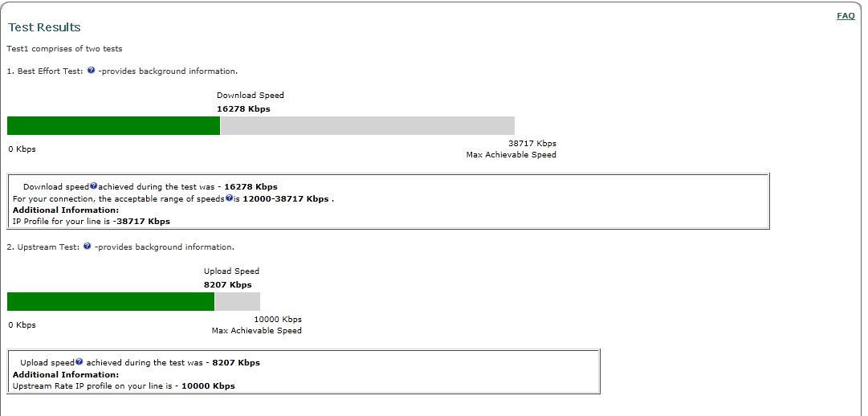
Task: Click help icon after 'Download speed' text
Action: tap(93, 186)
